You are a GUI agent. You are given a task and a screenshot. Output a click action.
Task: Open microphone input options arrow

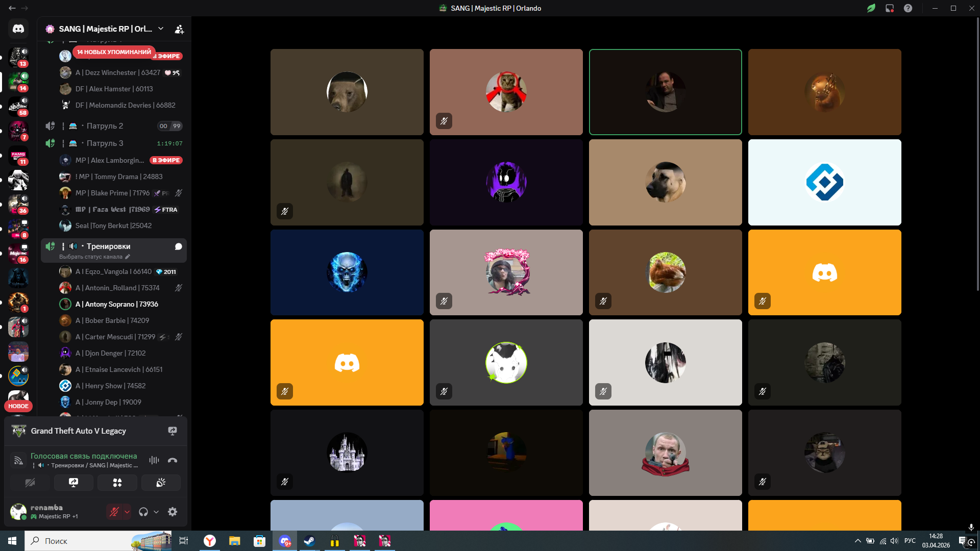[x=127, y=512]
